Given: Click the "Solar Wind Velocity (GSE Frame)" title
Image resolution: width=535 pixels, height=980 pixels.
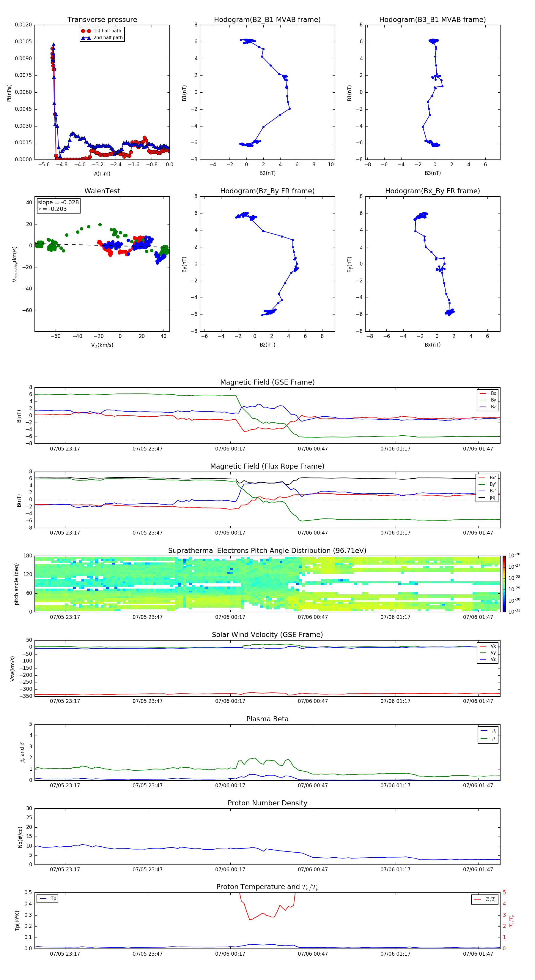Looking at the screenshot, I should pos(267,635).
